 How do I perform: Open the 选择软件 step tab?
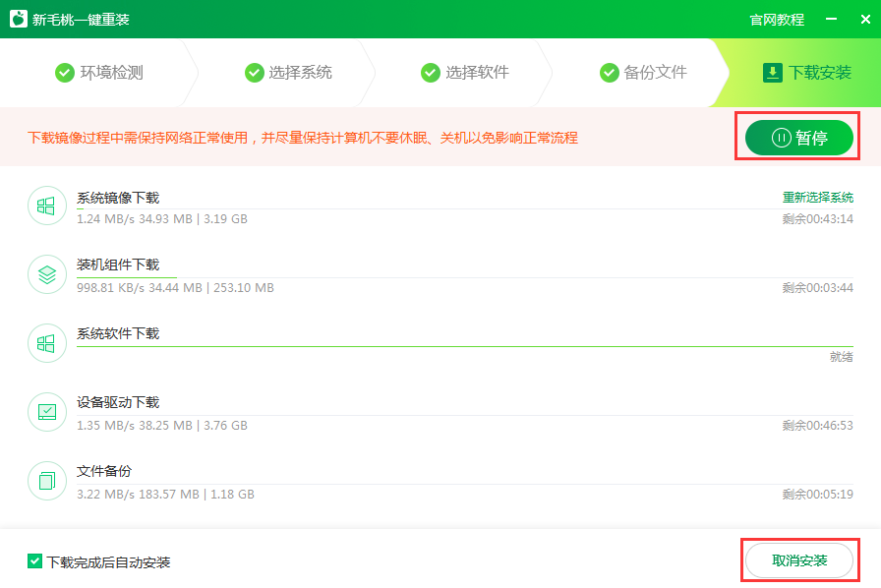[x=465, y=73]
